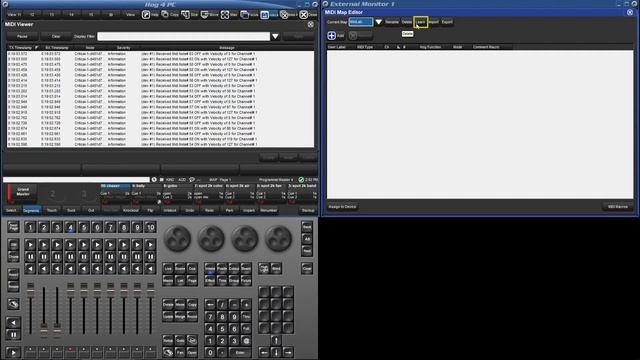Click the main Play button at console bottom-left
Viewport: 640px width, 360px height.
[13, 352]
